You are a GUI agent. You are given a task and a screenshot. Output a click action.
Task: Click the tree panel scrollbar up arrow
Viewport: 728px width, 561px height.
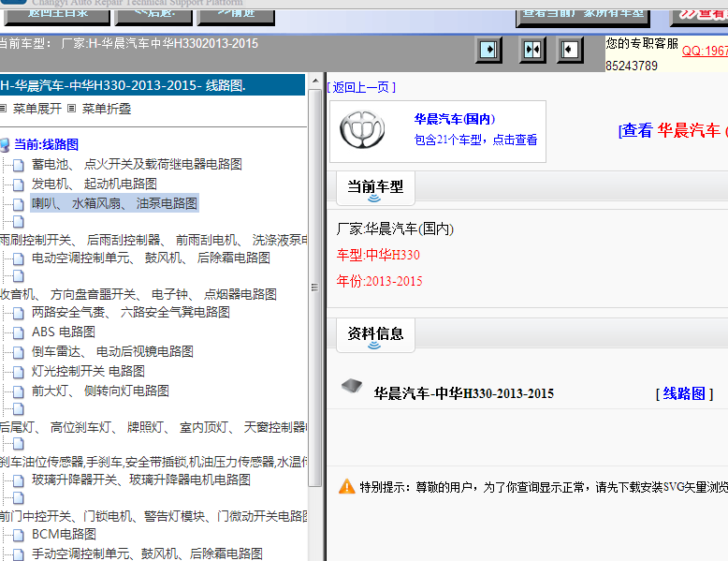point(315,81)
